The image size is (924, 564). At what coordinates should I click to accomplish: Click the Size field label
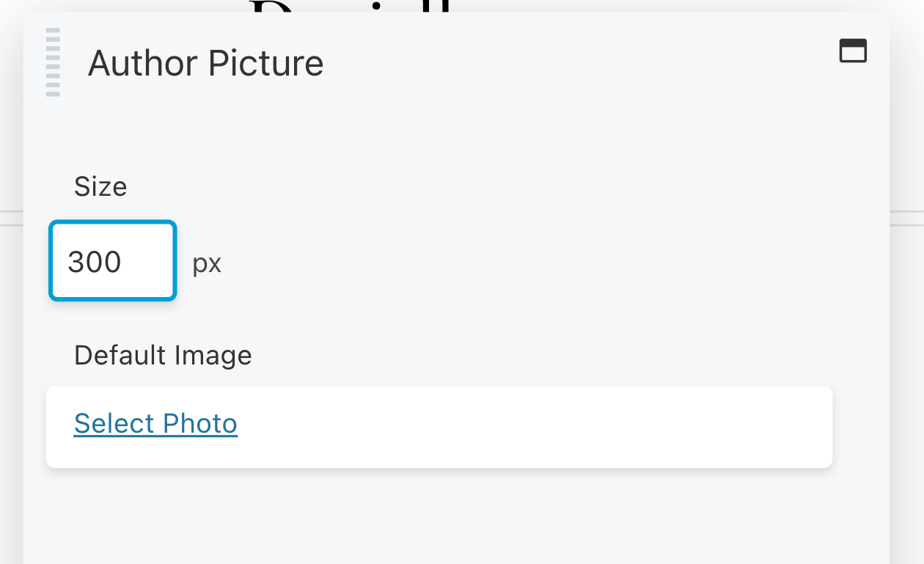point(100,187)
